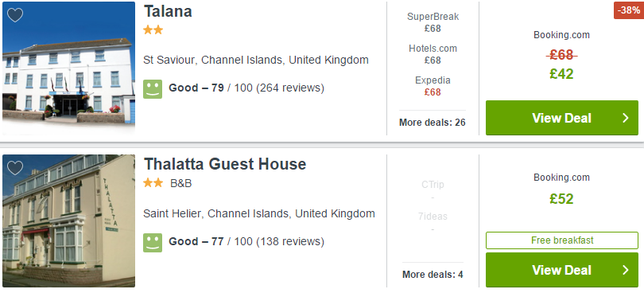Open Talana's 264 reviews rating
Image resolution: width=644 pixels, height=293 pixels.
pyautogui.click(x=246, y=88)
